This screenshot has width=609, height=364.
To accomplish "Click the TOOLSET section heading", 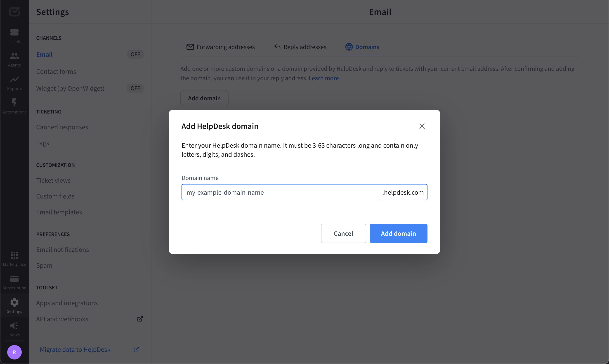I will [47, 288].
